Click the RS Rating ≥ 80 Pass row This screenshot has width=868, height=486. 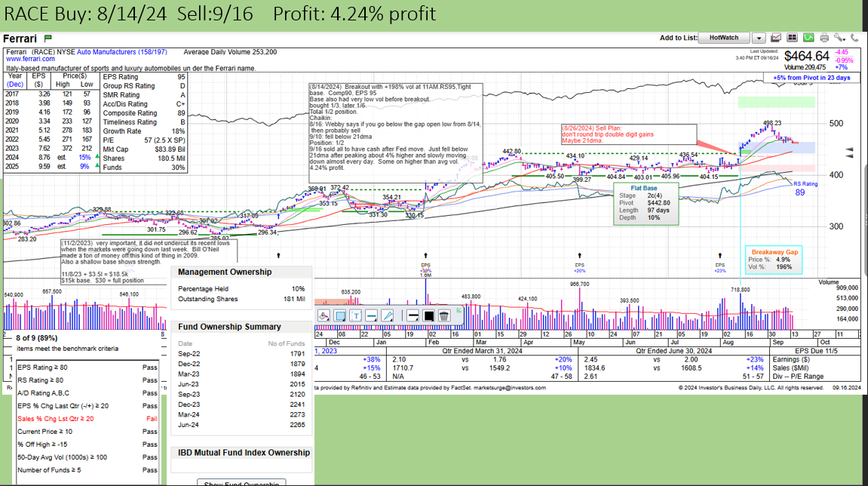pos(87,380)
